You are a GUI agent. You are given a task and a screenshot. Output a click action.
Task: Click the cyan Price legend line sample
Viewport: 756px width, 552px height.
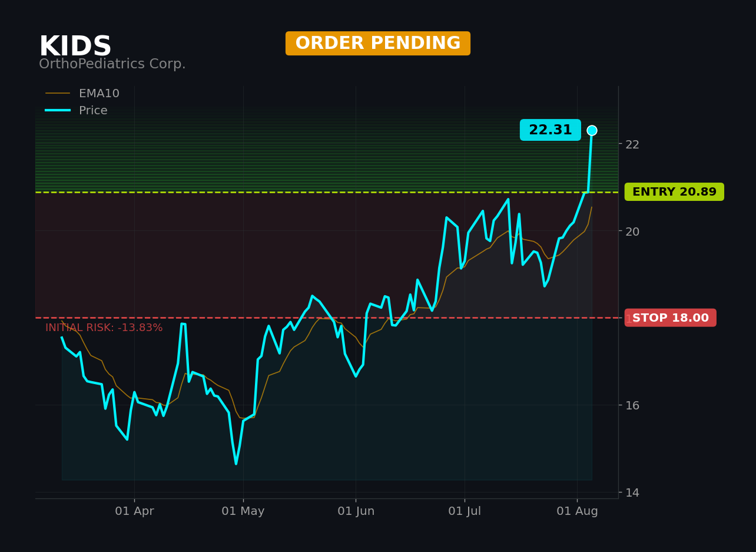point(58,111)
